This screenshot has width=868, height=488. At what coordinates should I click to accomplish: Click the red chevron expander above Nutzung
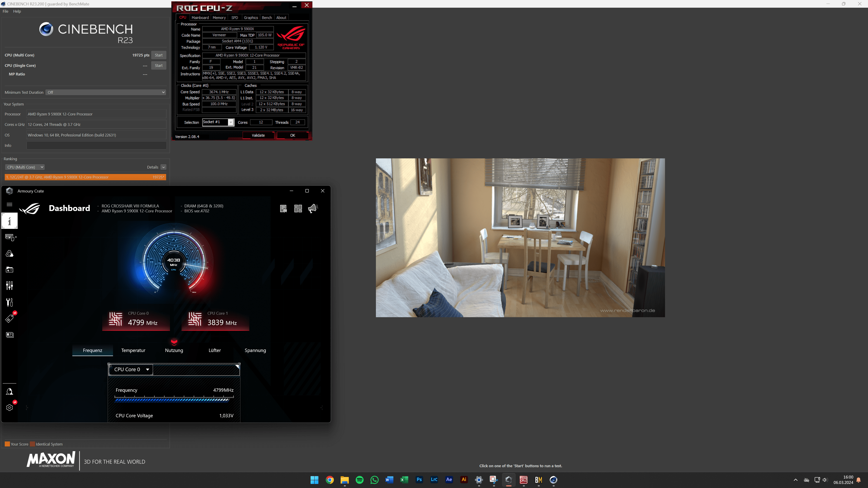tap(174, 342)
